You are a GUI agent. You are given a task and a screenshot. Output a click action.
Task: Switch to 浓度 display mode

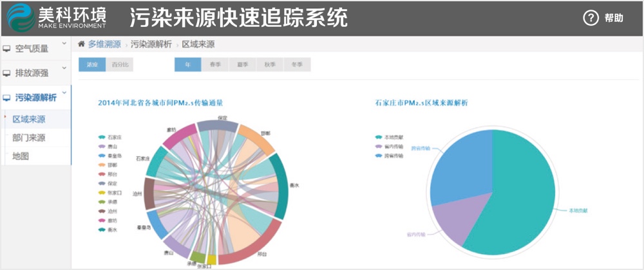[x=92, y=65]
